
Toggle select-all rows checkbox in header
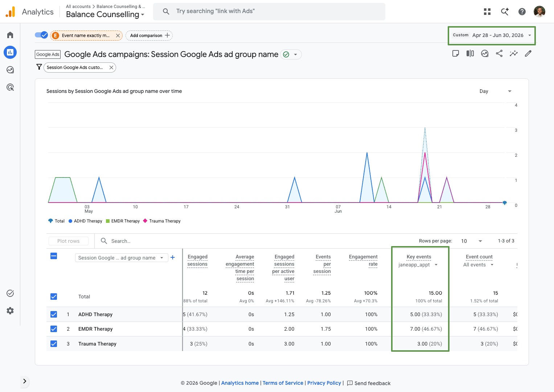[54, 256]
